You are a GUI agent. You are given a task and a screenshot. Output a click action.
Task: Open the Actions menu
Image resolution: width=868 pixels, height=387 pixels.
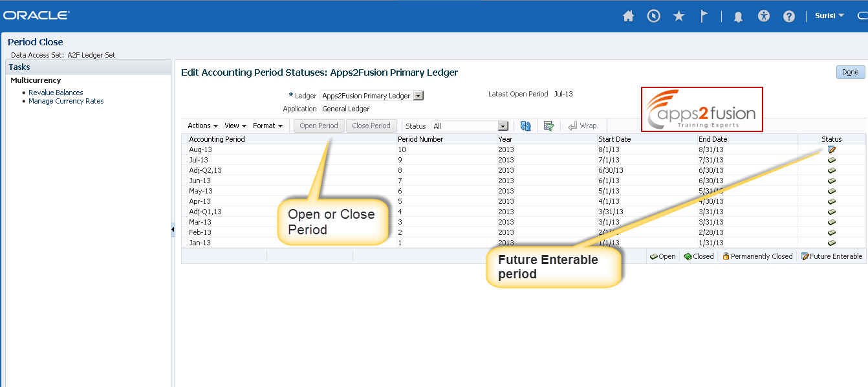[x=202, y=126]
